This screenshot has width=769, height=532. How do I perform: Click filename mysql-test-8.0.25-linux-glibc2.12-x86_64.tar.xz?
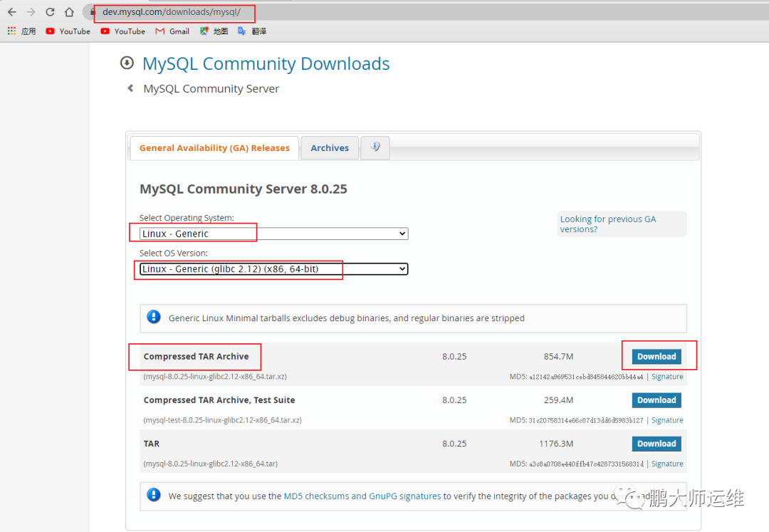(222, 420)
